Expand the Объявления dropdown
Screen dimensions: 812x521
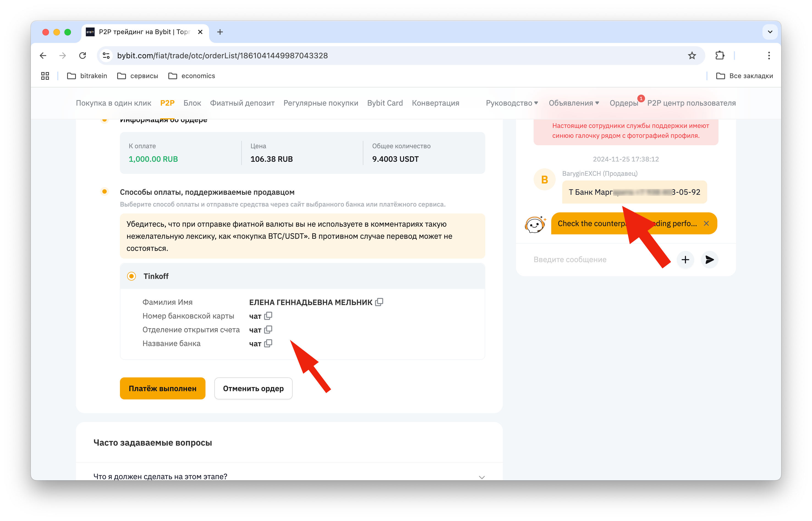tap(574, 103)
